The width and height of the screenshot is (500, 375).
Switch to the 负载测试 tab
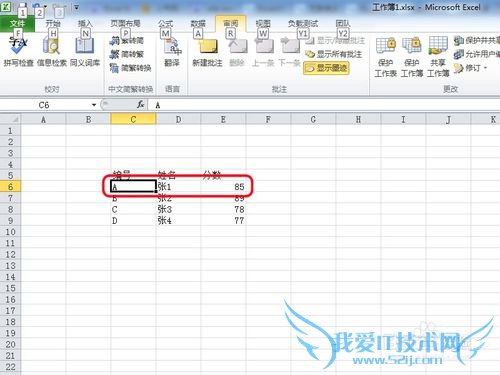pyautogui.click(x=303, y=24)
